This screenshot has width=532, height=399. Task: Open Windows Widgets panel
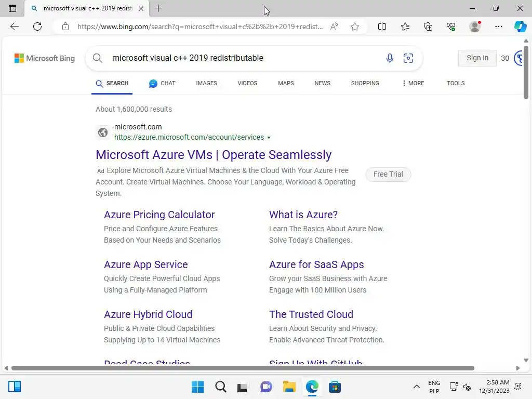pos(15,387)
